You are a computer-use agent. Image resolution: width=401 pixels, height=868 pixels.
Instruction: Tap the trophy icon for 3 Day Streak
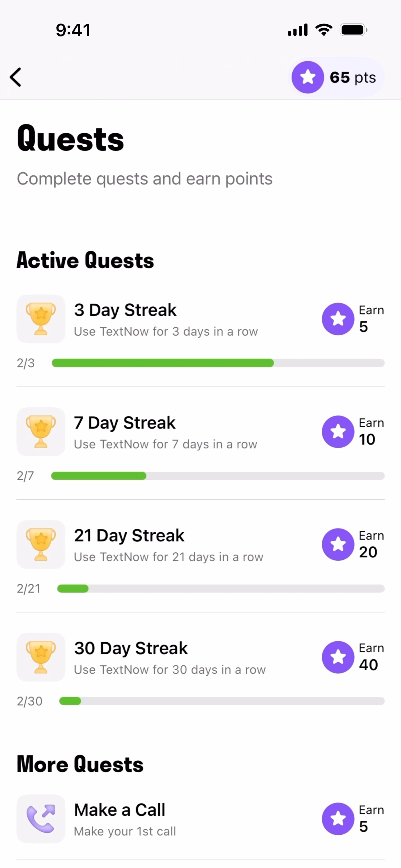point(41,319)
